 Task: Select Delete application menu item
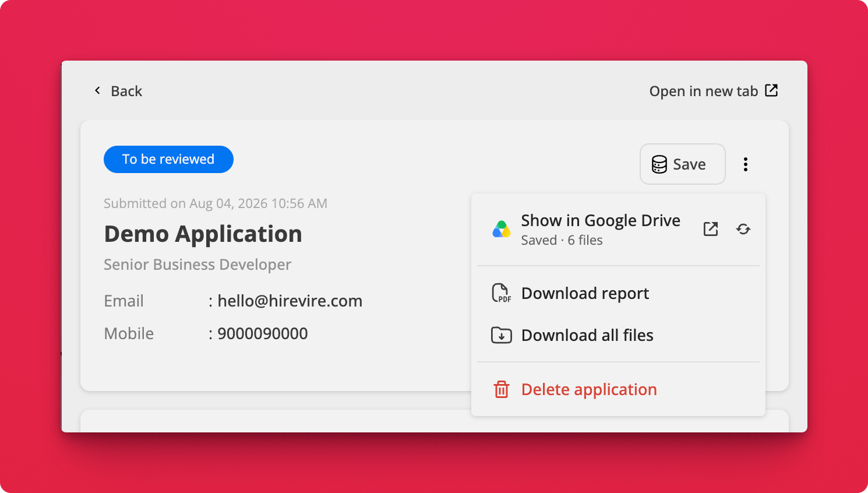618,389
